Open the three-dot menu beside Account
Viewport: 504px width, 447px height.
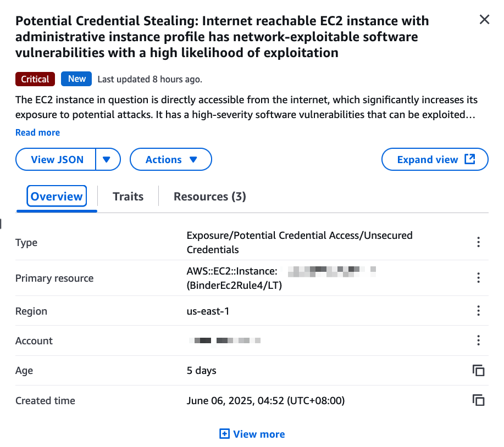pyautogui.click(x=478, y=340)
